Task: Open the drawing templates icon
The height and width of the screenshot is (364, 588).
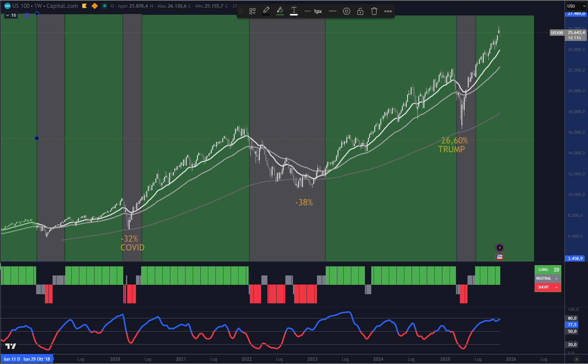Action: click(252, 11)
